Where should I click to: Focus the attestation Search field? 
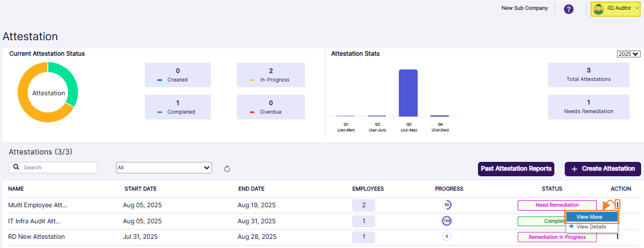coord(57,168)
